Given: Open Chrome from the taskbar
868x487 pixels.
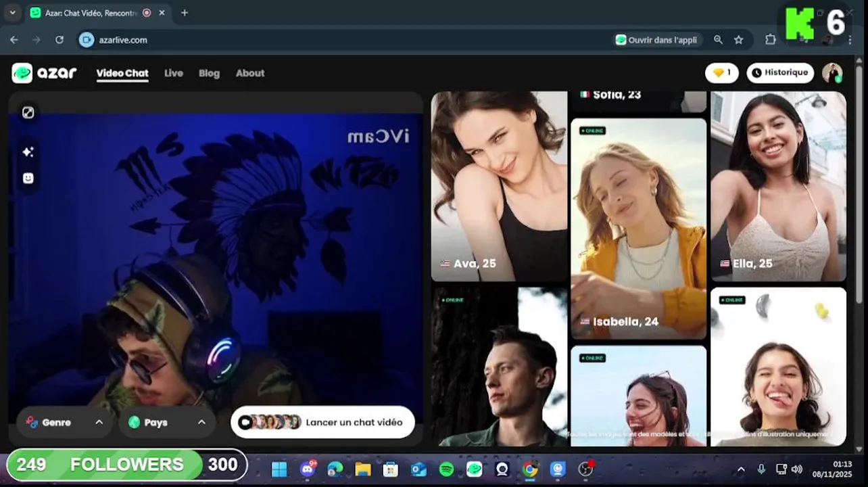Looking at the screenshot, I should pyautogui.click(x=531, y=469).
